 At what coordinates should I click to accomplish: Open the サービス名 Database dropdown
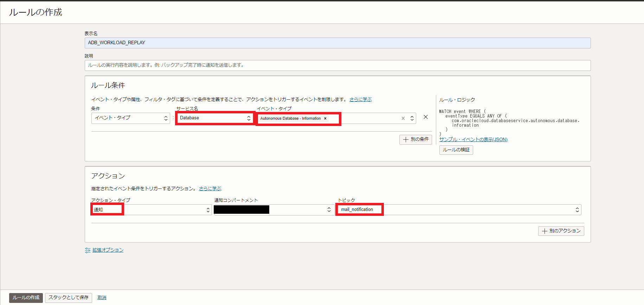tap(214, 118)
